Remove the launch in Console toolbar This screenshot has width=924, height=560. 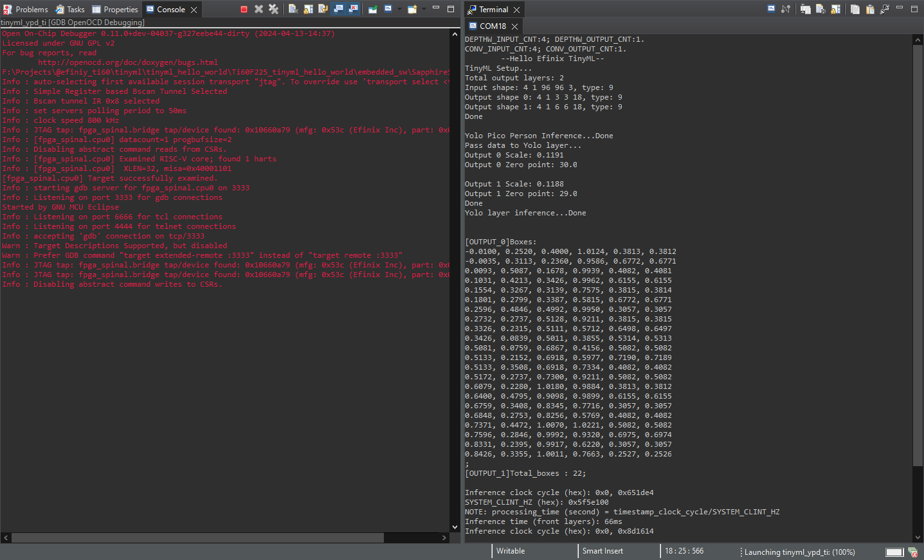coord(258,9)
